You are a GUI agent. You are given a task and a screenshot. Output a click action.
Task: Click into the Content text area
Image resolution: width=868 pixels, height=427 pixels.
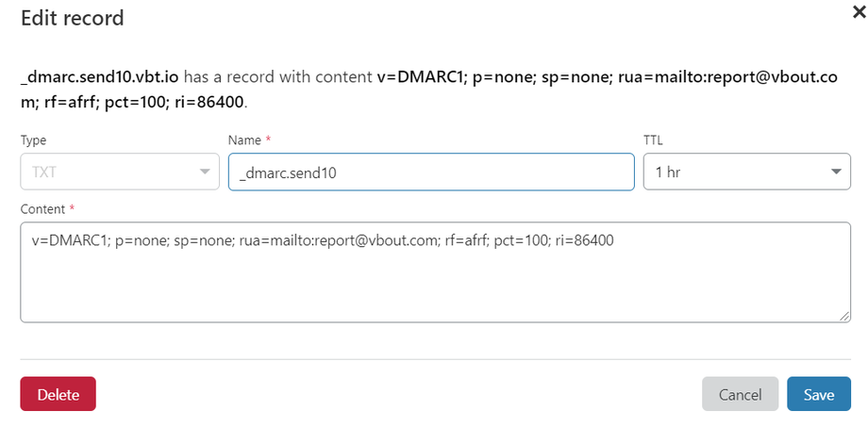pos(435,271)
